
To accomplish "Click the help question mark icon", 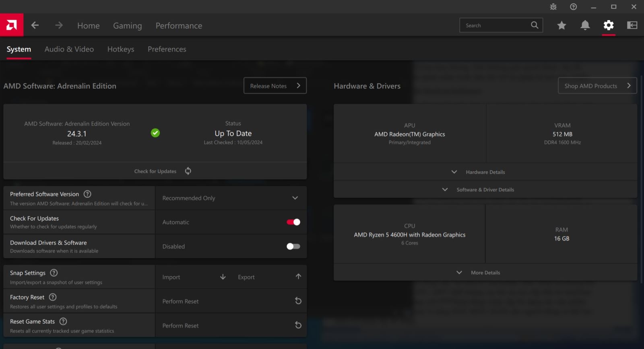I will tap(574, 7).
